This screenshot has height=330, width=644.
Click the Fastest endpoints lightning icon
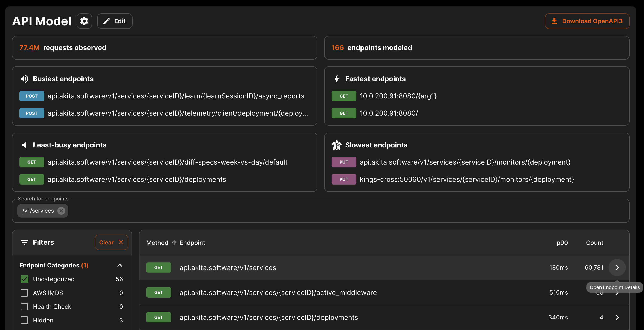(x=336, y=79)
